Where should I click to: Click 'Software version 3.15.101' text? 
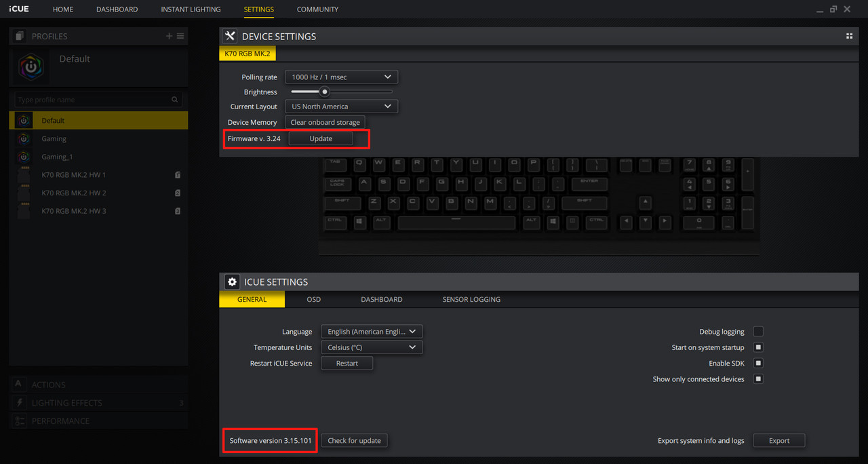point(271,441)
